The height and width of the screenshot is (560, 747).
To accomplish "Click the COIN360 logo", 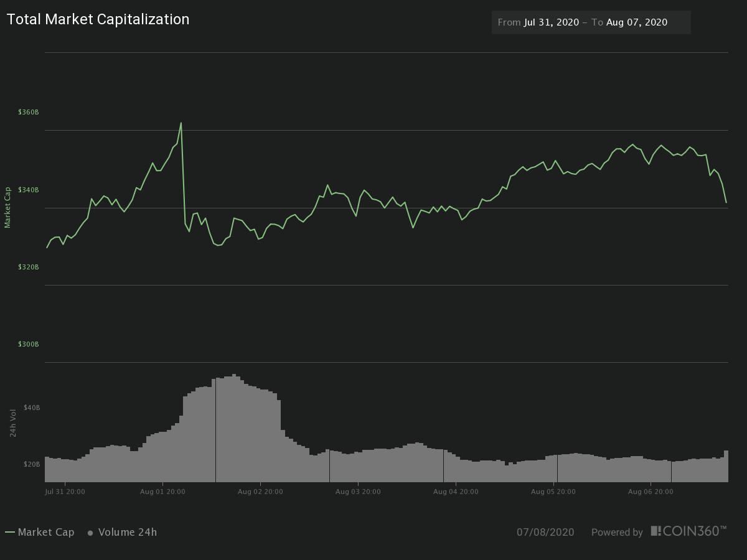I will click(x=687, y=532).
